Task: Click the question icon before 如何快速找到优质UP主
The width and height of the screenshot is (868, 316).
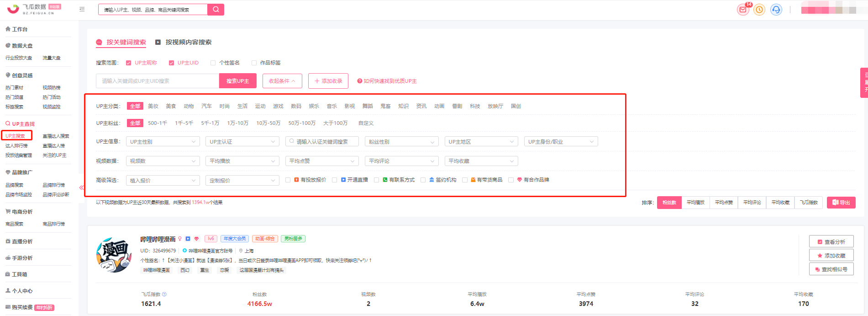Action: [360, 81]
